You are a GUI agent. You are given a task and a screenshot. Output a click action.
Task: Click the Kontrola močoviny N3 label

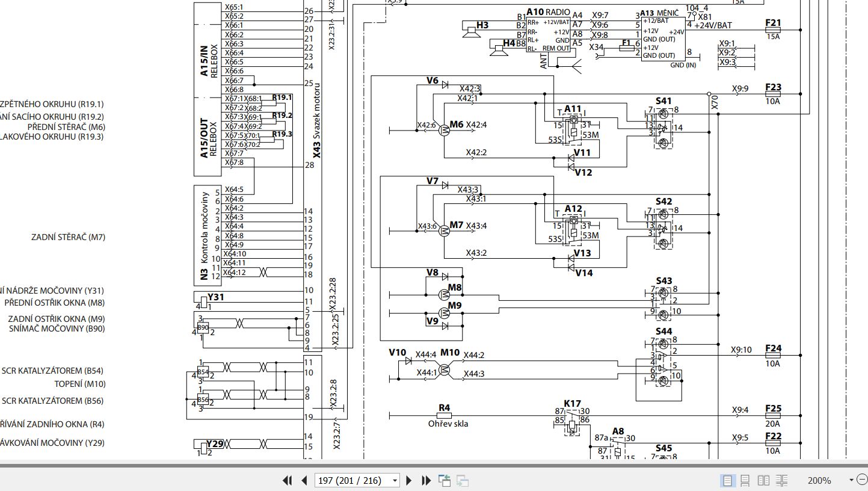(x=204, y=236)
